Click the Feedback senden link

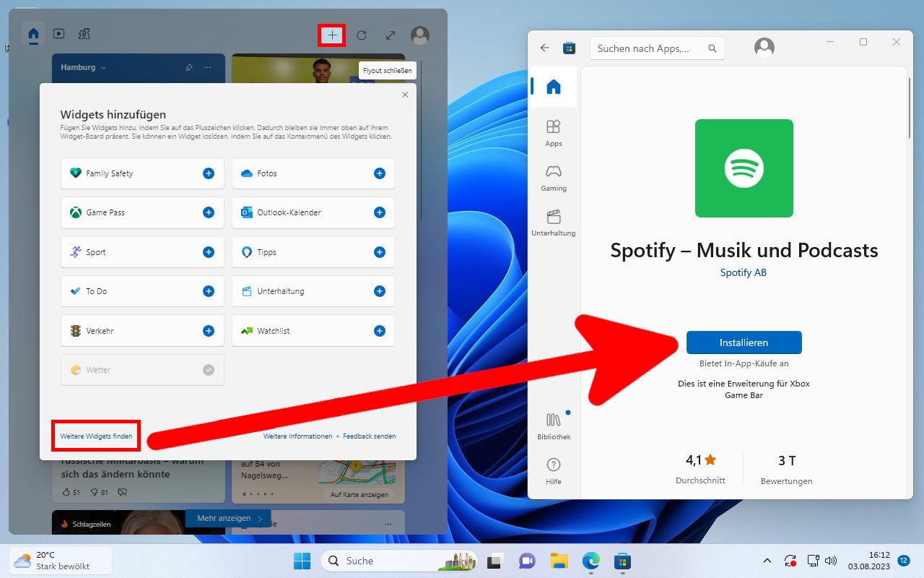click(x=369, y=436)
